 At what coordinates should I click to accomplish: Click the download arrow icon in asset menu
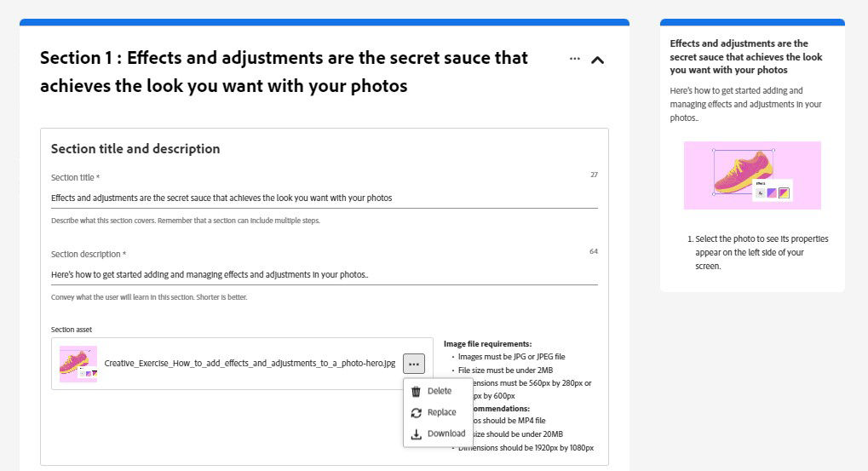(416, 434)
